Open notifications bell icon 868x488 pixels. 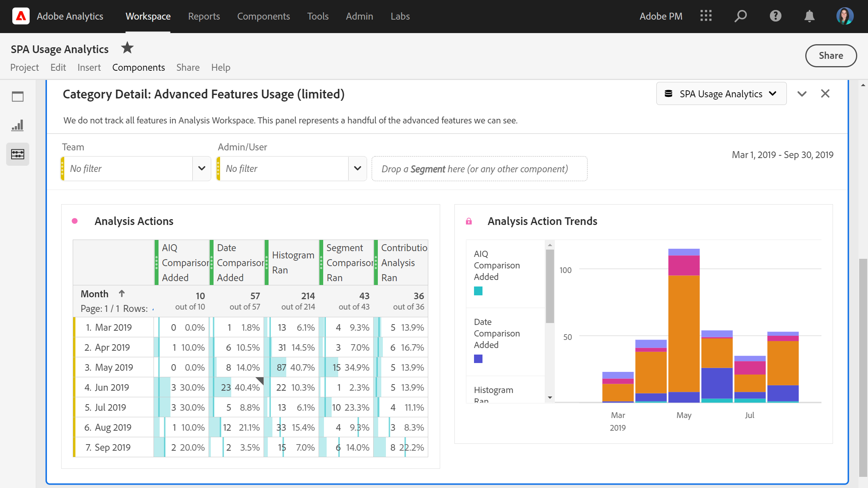pyautogui.click(x=810, y=16)
